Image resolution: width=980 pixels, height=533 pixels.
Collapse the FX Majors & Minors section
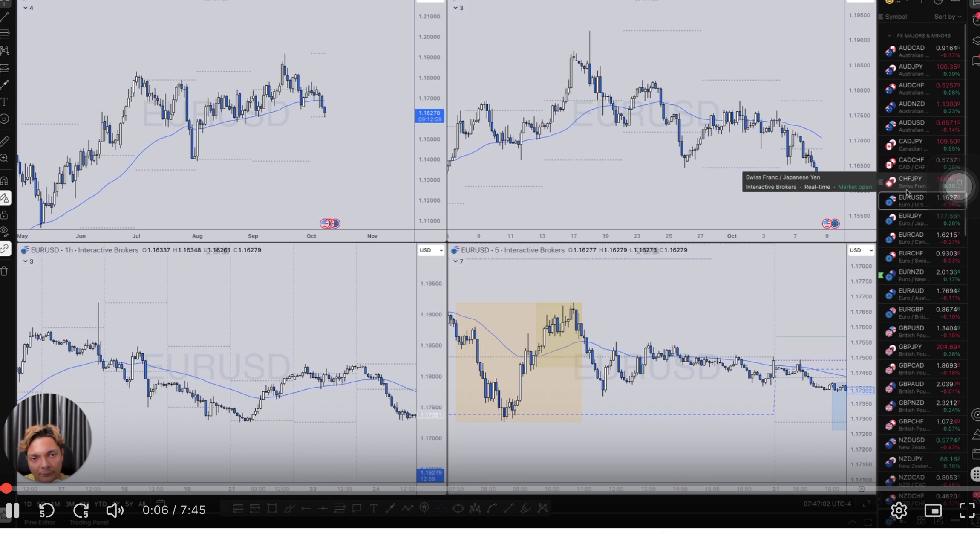[x=889, y=35]
